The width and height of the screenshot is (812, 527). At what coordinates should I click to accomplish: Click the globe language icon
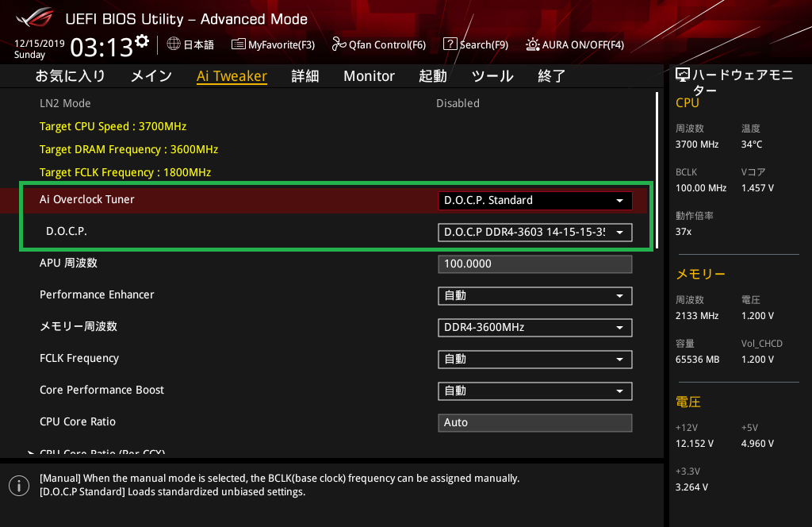coord(174,44)
